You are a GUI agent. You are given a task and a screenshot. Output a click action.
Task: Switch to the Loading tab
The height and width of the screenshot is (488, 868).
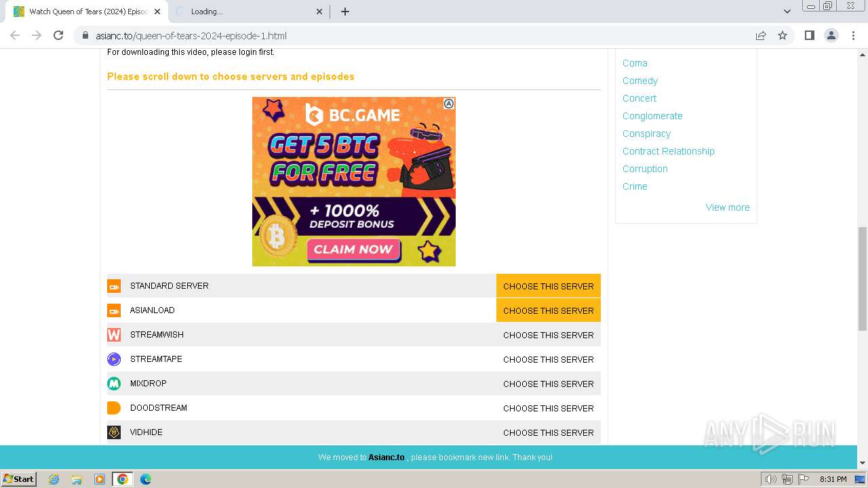[x=248, y=12]
